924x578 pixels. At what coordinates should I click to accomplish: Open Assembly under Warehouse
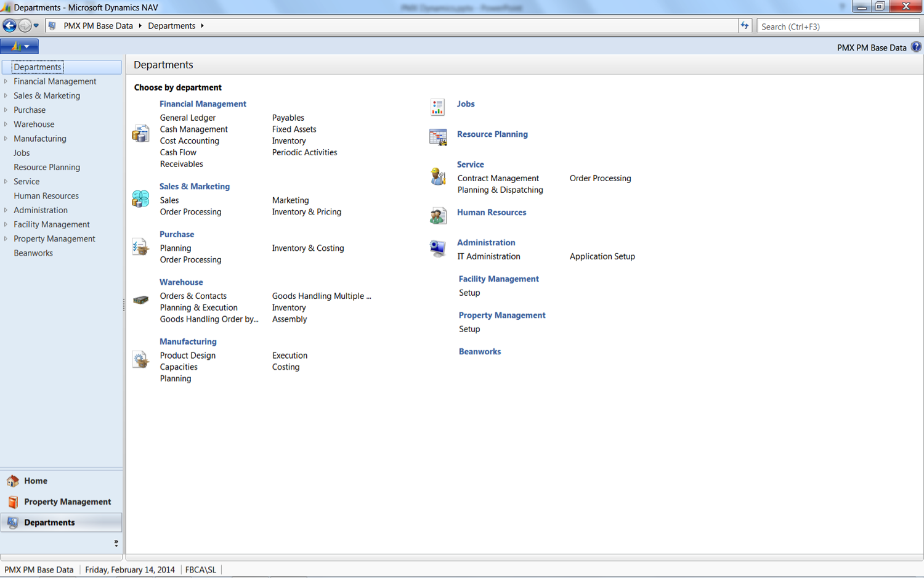[x=290, y=319]
